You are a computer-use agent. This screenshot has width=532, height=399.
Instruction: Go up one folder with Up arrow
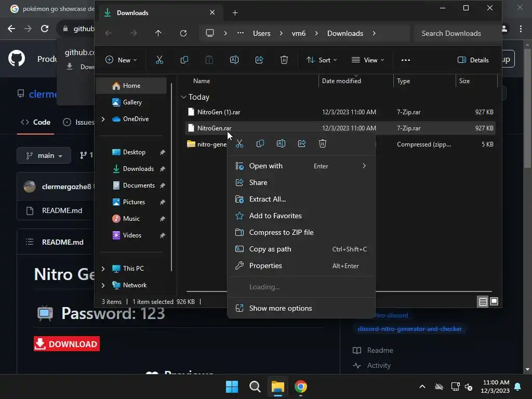158,33
